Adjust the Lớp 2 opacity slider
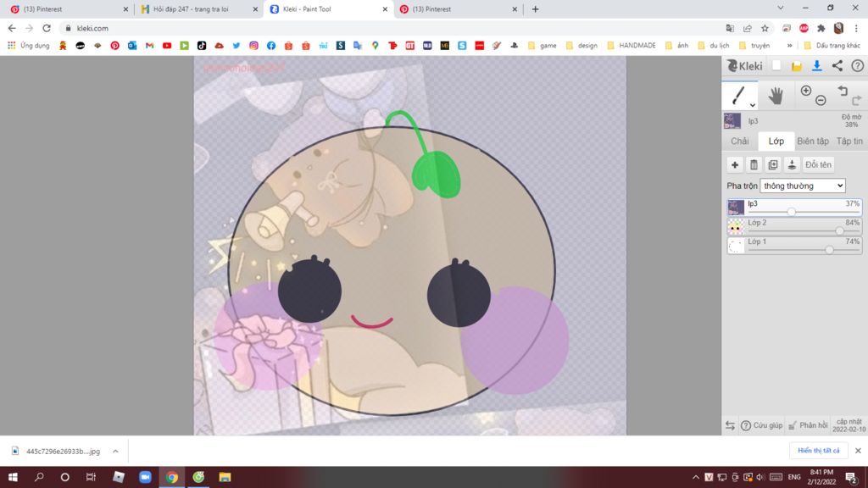868x488 pixels. (839, 230)
